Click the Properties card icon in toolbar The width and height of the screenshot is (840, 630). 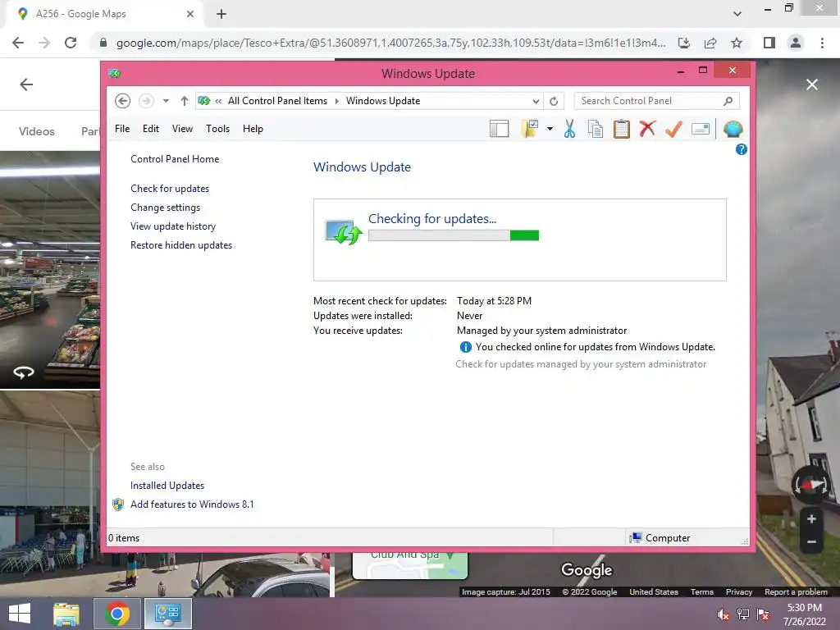tap(701, 129)
